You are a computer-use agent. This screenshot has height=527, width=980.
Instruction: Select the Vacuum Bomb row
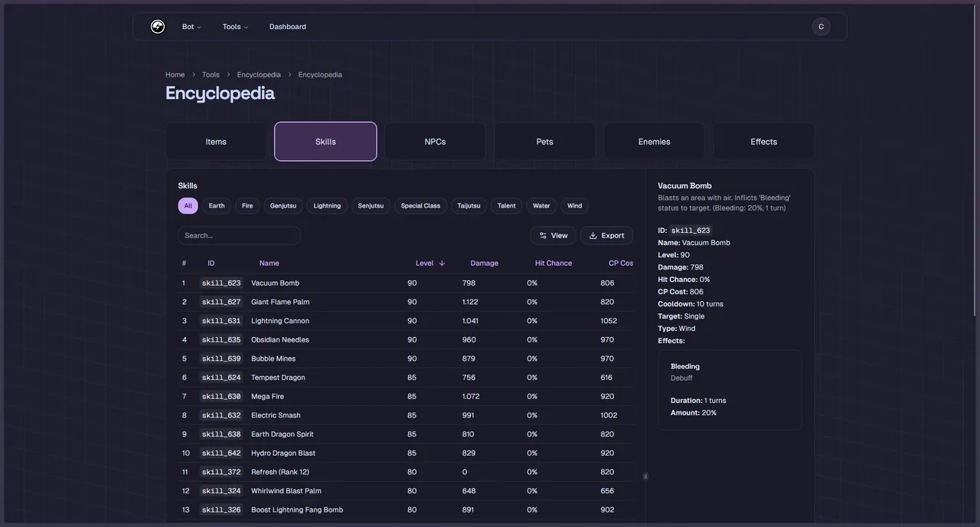pos(406,283)
